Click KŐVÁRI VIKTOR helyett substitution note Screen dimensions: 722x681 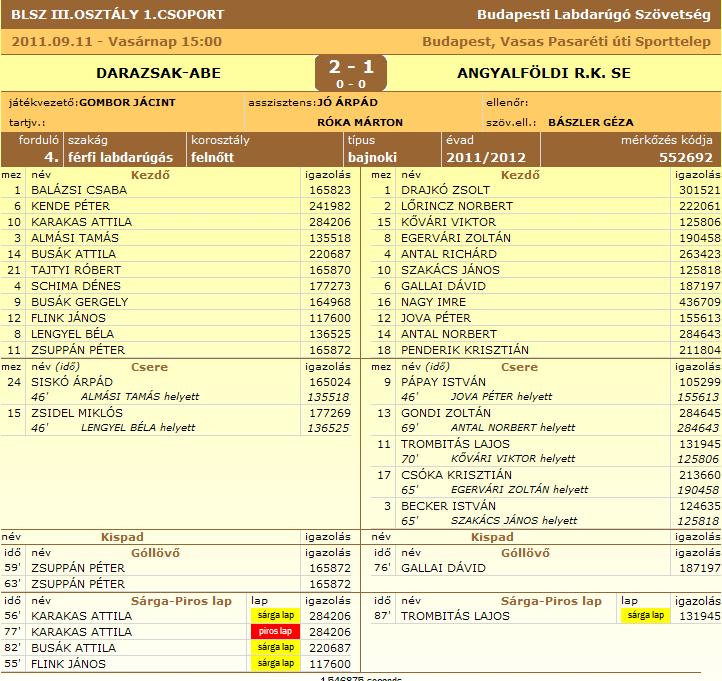tap(513, 459)
